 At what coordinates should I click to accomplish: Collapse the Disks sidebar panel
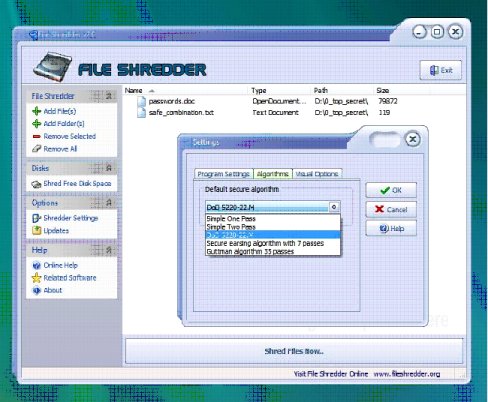tap(109, 168)
